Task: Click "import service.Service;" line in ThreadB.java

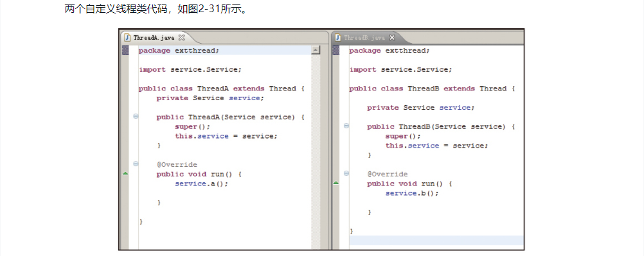Action: coord(401,69)
